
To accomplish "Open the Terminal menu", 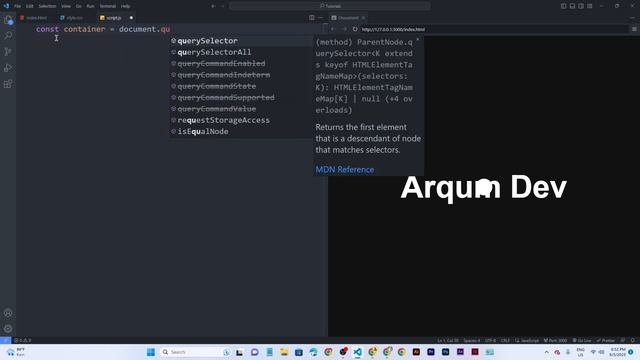I will [108, 6].
